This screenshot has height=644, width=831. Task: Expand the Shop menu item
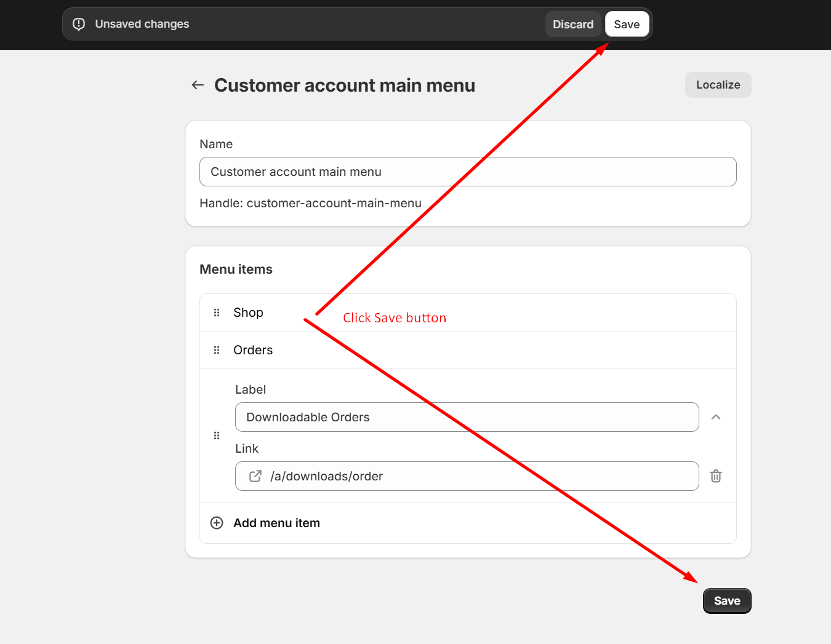249,312
